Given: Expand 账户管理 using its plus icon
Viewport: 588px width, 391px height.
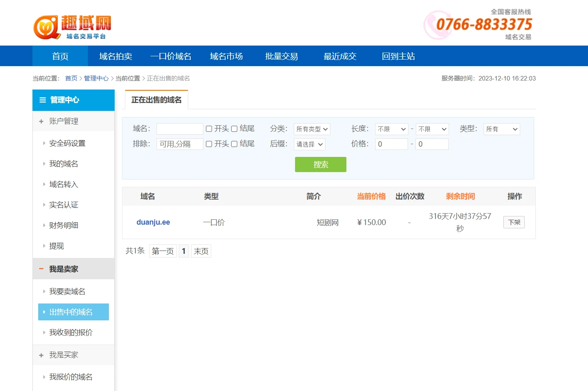Looking at the screenshot, I should pyautogui.click(x=41, y=122).
